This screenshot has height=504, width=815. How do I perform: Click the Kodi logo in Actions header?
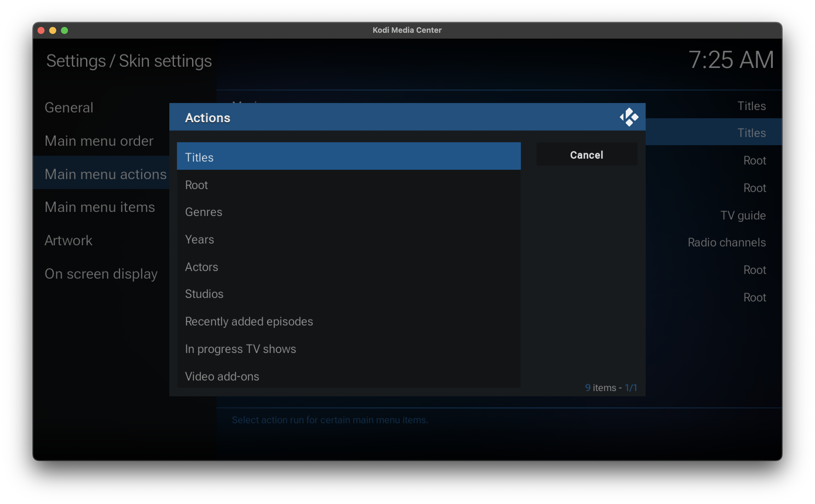click(x=629, y=117)
